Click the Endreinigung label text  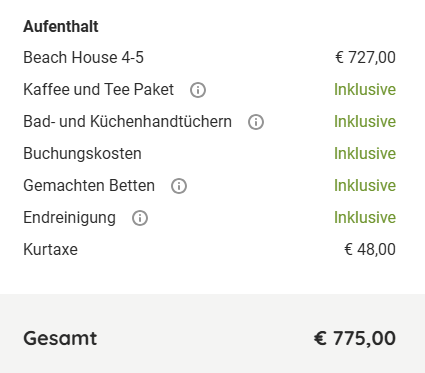point(69,218)
